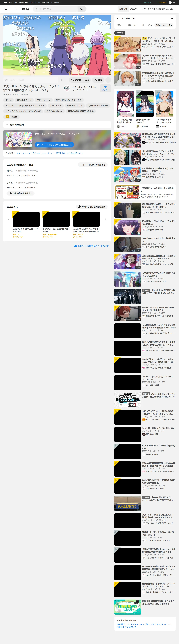Click the 2026年上半期ランキング banner image
The image size is (179, 644).
tap(128, 400)
